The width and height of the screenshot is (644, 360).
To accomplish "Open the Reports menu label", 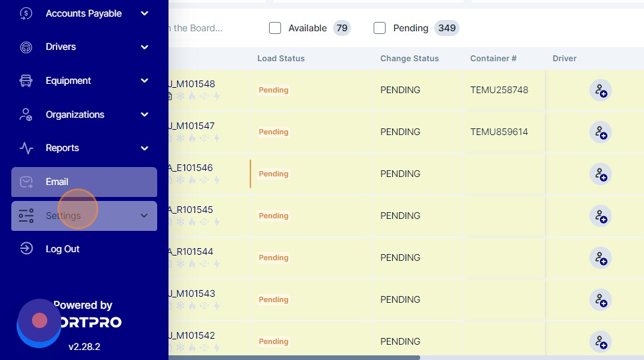I will pos(62,148).
